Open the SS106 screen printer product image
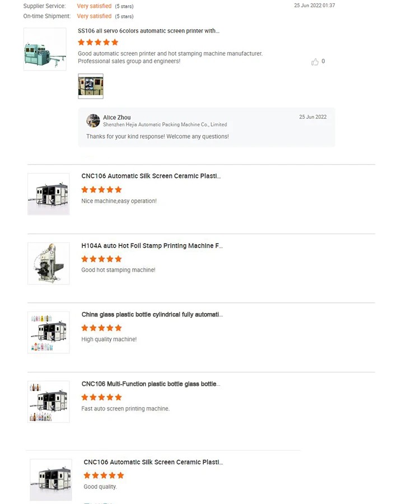Image resolution: width=420 pixels, height=504 pixels. [45, 49]
